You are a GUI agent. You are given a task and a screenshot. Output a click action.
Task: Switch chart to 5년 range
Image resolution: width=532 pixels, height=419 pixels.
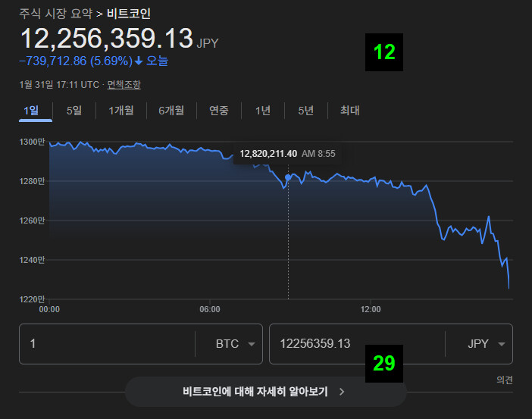point(305,111)
